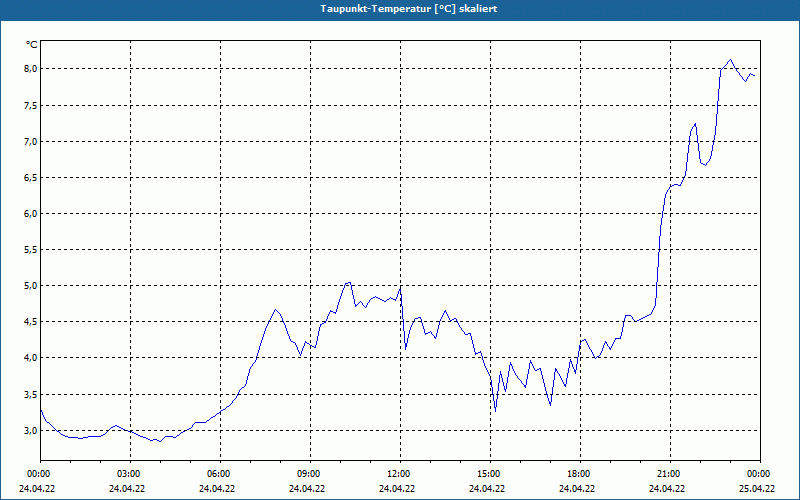
Task: Select the 4,0 y-axis label
Action: pos(31,358)
